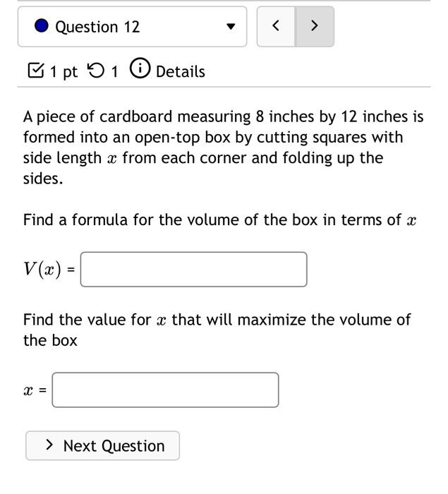Go to the next question arrow
Viewport: 448px width, 494px height.
coord(315,27)
